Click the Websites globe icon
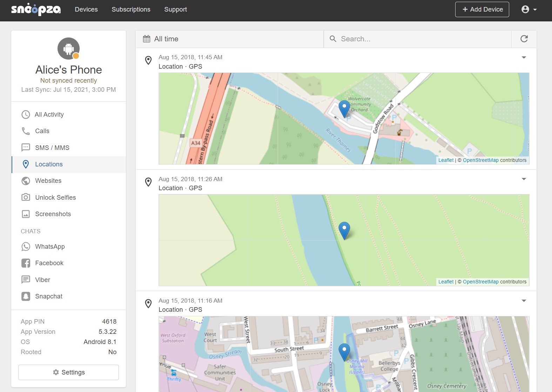This screenshot has height=392, width=552. tap(26, 181)
